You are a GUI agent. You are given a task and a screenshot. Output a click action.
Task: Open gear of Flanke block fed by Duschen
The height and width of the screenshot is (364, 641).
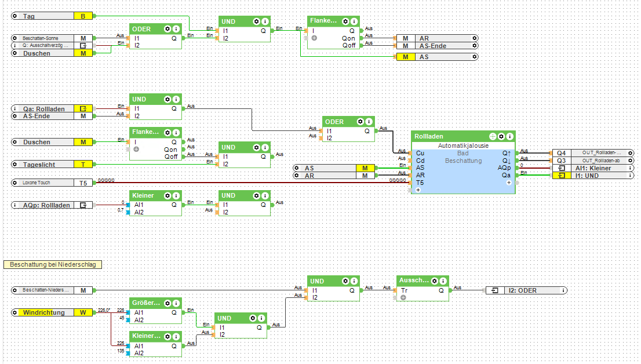click(167, 133)
